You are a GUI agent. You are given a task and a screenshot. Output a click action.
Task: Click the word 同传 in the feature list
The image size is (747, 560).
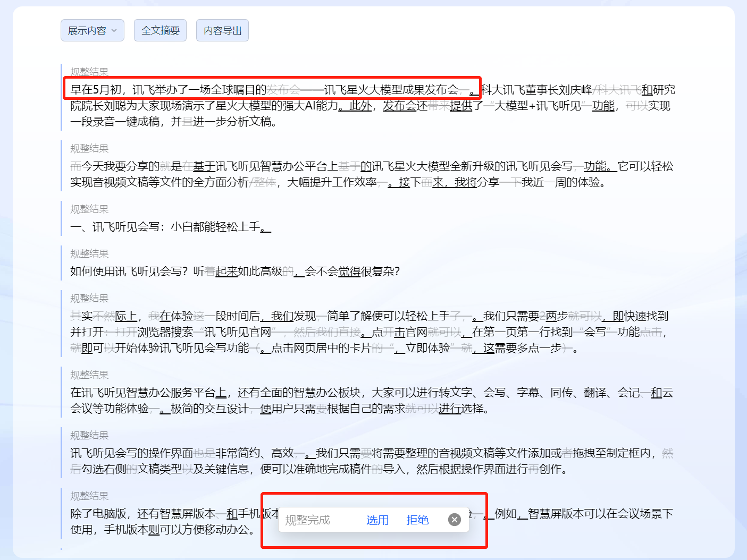[x=561, y=393]
